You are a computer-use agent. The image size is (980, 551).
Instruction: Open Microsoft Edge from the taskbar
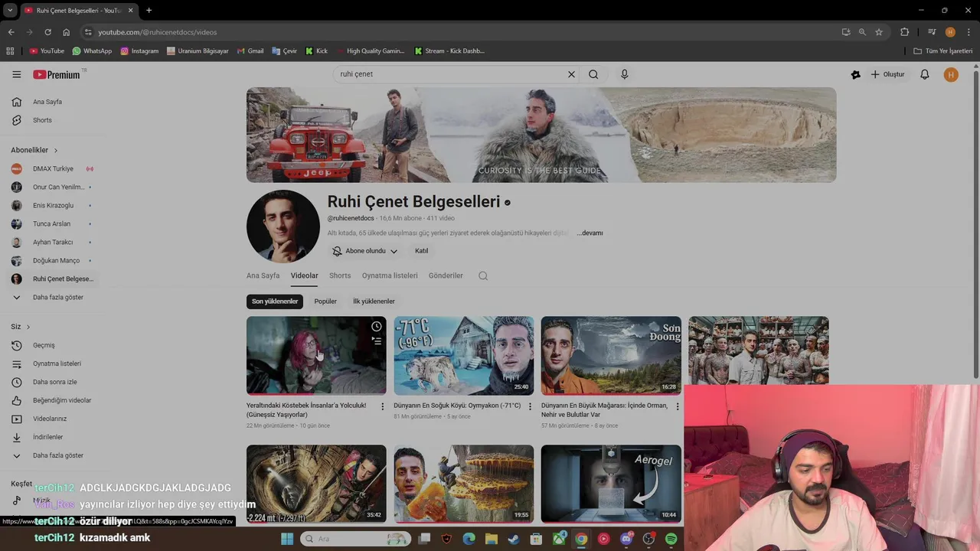tap(469, 539)
